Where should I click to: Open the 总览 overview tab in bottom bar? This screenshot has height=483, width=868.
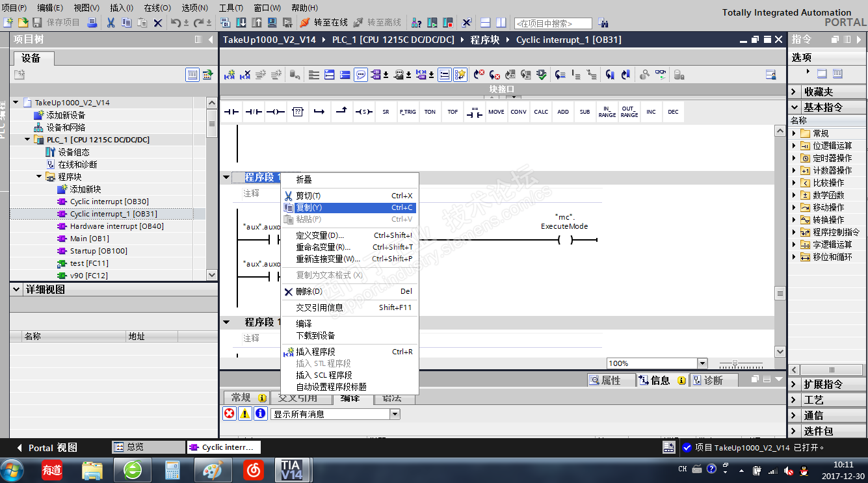pyautogui.click(x=148, y=447)
